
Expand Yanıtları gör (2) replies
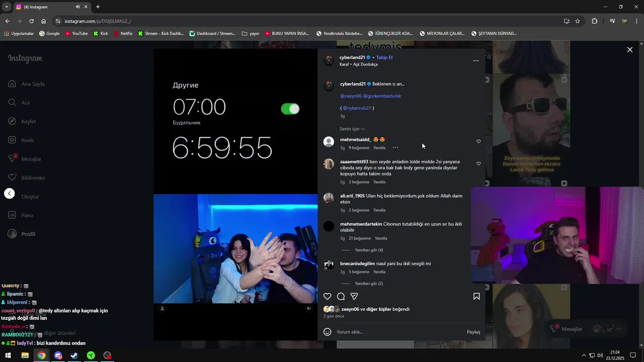pyautogui.click(x=369, y=284)
